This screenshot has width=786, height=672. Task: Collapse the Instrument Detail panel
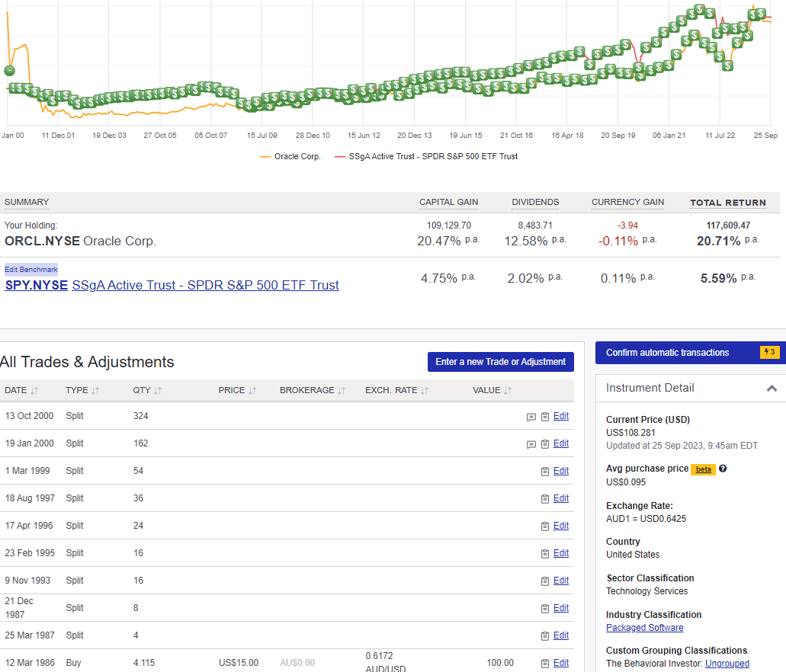coord(772,388)
